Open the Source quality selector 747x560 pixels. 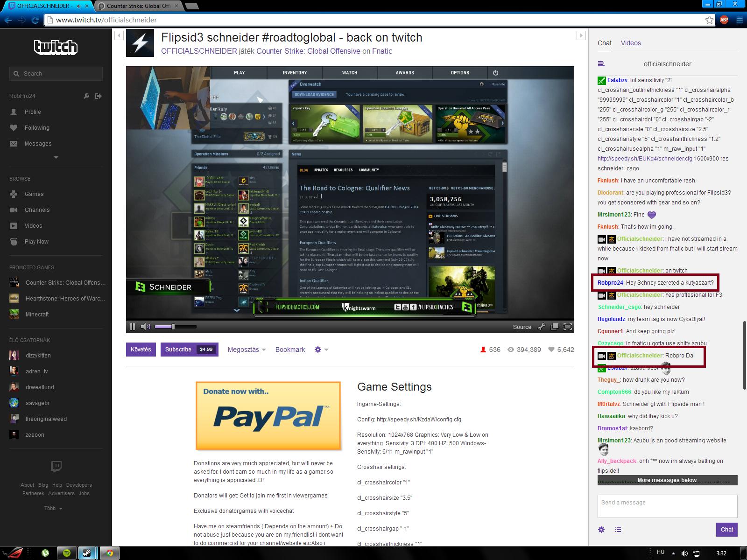click(x=522, y=327)
